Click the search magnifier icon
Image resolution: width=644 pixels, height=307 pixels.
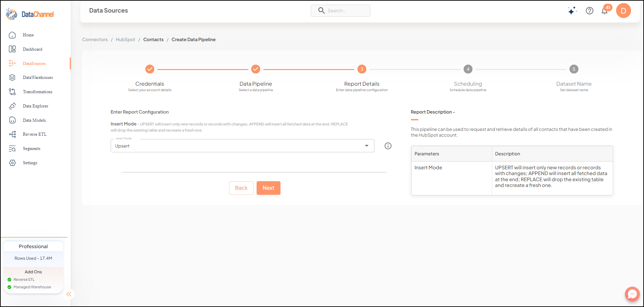(321, 11)
